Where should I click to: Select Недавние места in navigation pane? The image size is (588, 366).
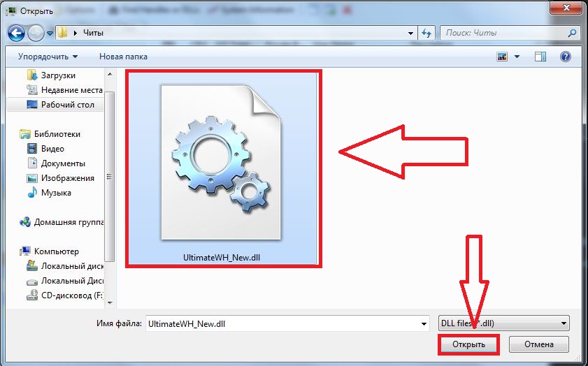click(x=71, y=89)
